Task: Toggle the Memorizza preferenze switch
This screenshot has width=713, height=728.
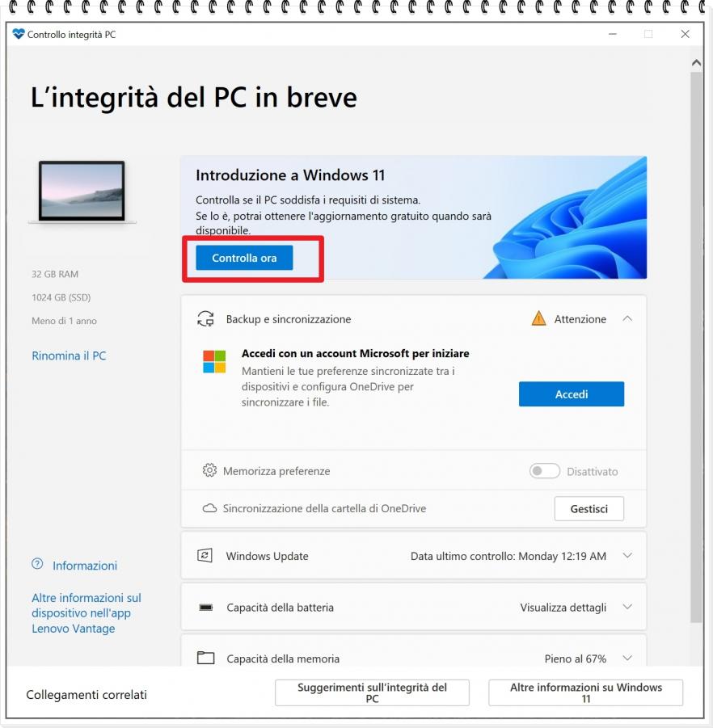Action: click(x=544, y=471)
